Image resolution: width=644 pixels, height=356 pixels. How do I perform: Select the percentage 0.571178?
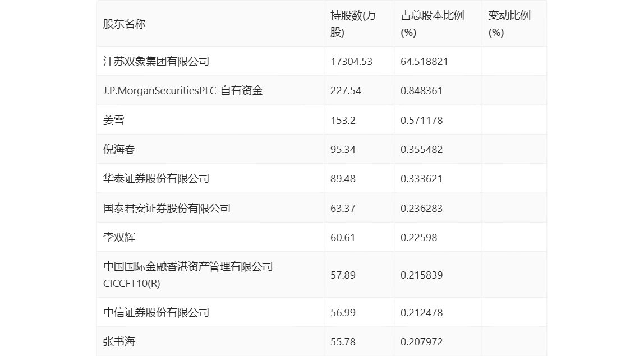click(x=422, y=121)
